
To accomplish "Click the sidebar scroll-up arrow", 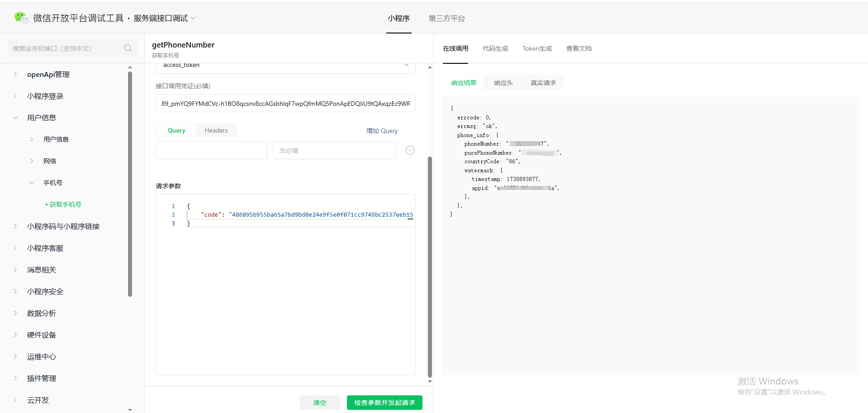I will point(130,67).
